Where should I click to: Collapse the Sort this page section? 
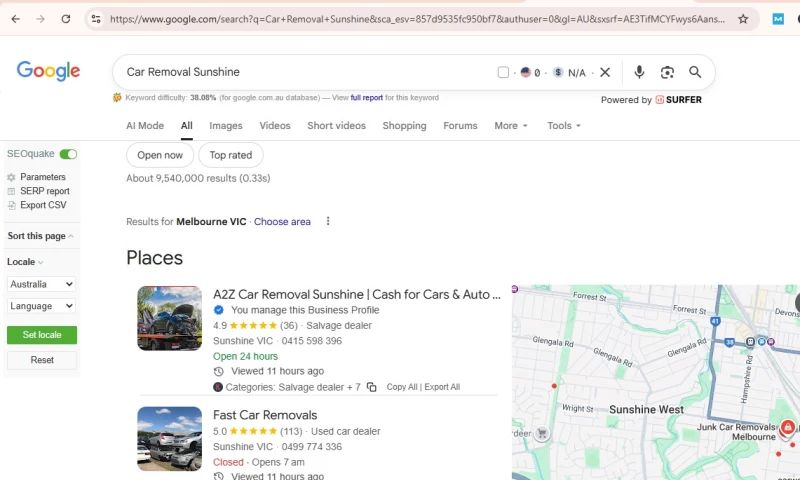point(40,236)
